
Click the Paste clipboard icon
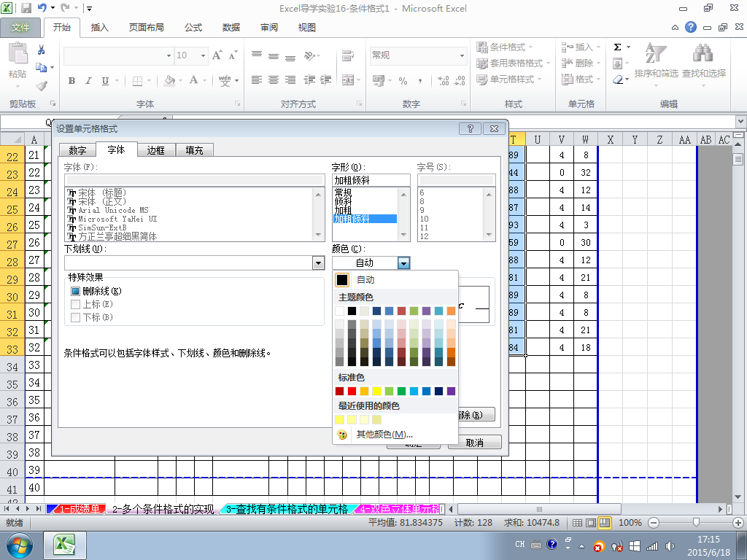(18, 53)
